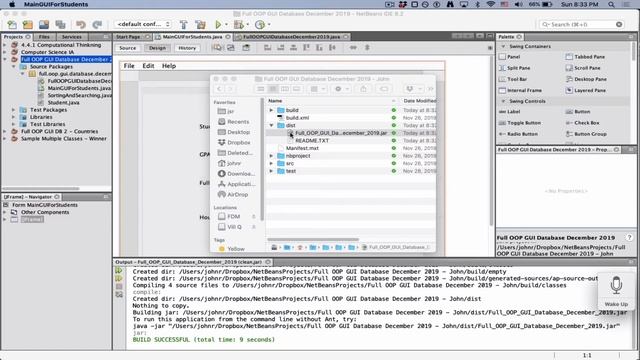Click the Finder share icon
This screenshot has height=360, width=640.
363,89
